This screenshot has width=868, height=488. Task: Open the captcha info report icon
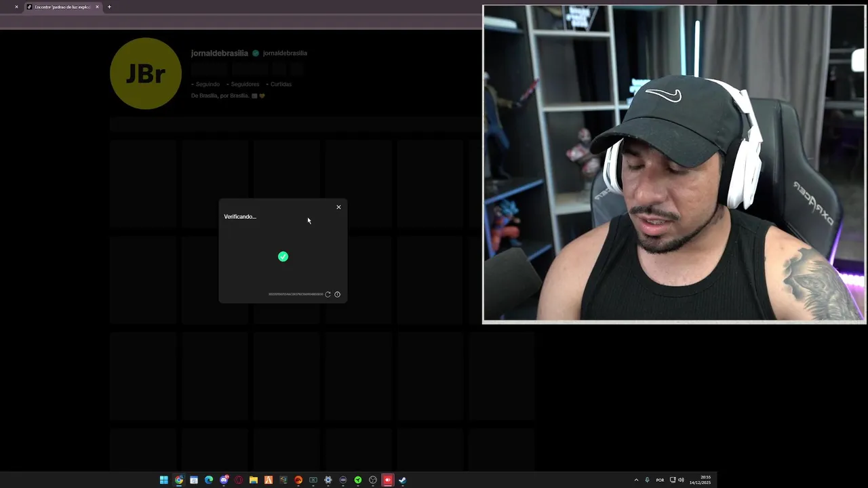pyautogui.click(x=337, y=294)
